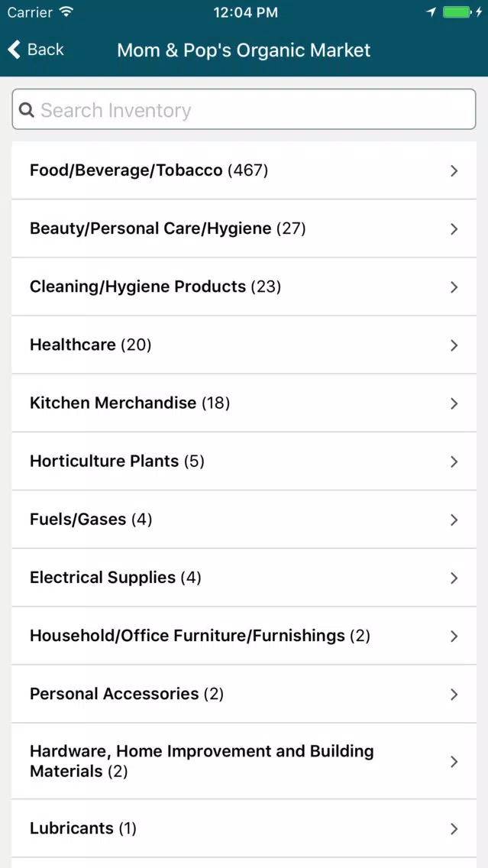Tap the Wi-Fi signal icon in status bar
The height and width of the screenshot is (868, 488).
66,12
